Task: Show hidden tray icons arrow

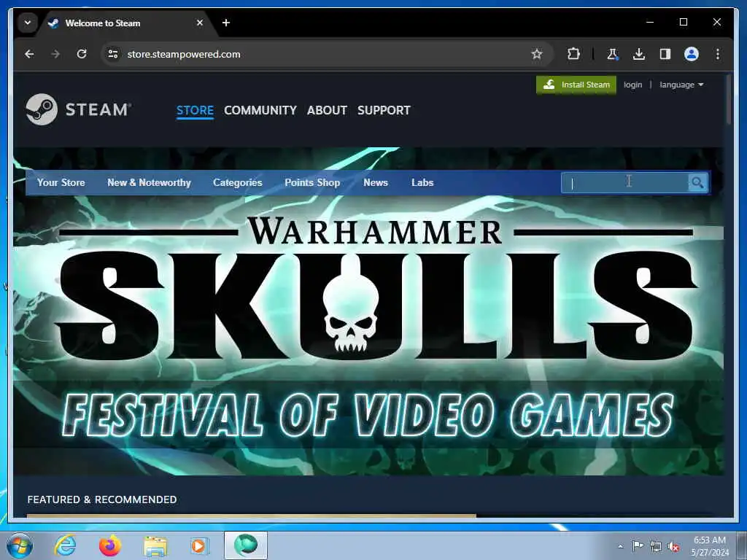Action: coord(620,546)
